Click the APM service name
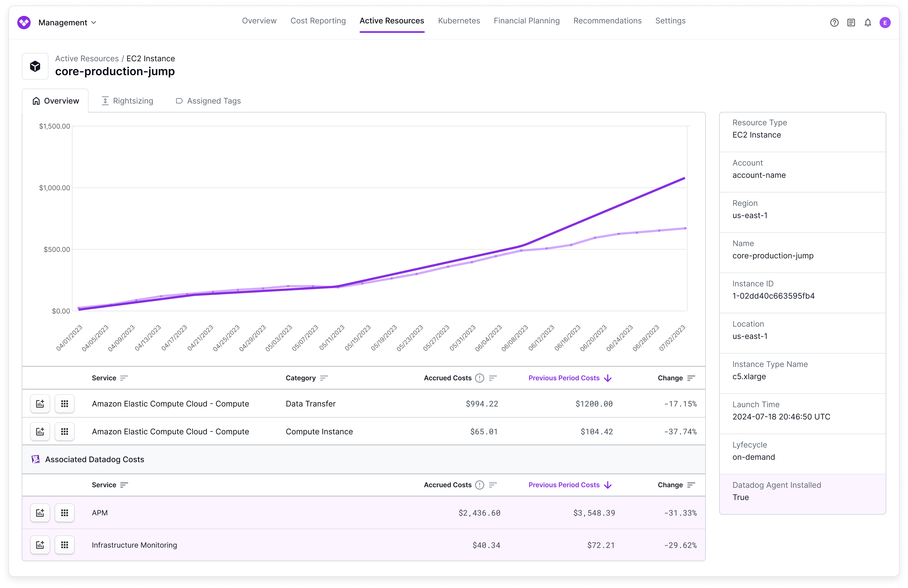 pos(100,513)
